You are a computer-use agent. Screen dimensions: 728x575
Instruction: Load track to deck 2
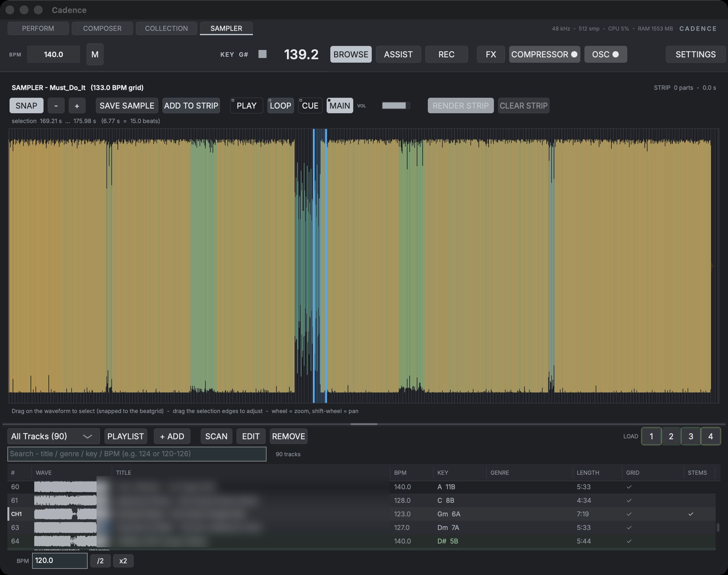pos(671,436)
